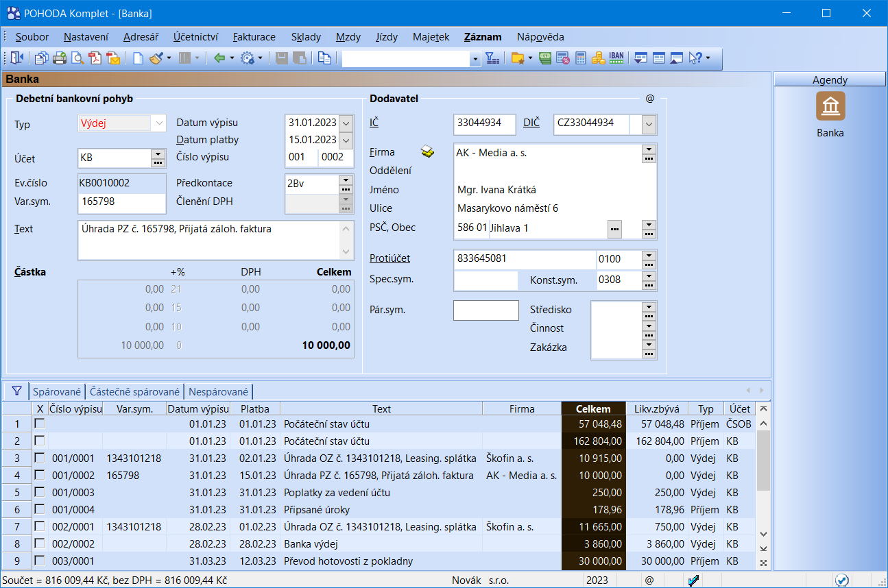Click the IČ label link
The image size is (888, 588).
[x=374, y=123]
